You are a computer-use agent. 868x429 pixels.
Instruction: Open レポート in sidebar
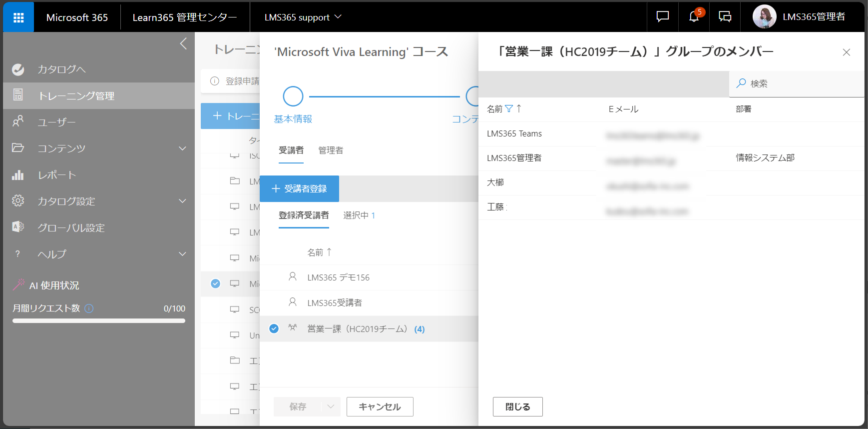coord(99,175)
